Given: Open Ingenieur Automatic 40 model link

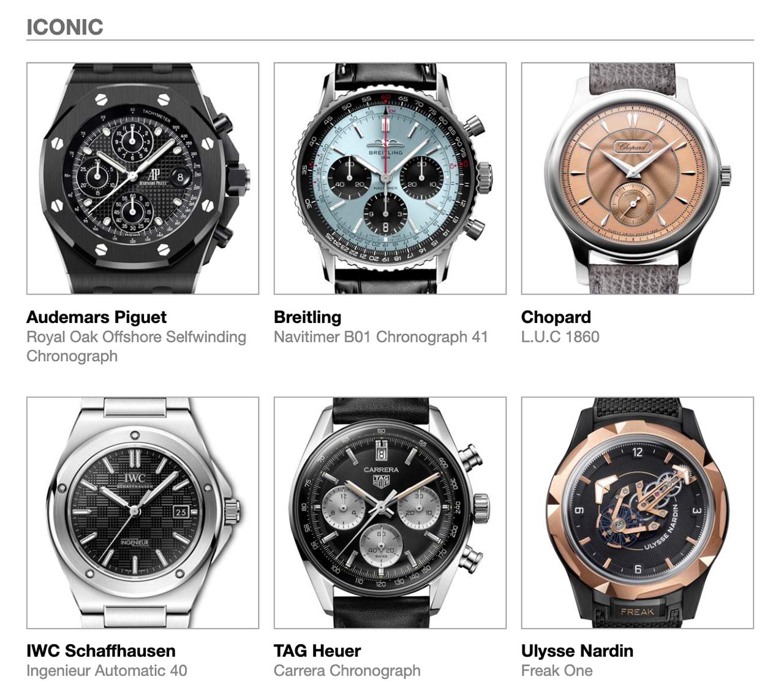Looking at the screenshot, I should [x=107, y=670].
